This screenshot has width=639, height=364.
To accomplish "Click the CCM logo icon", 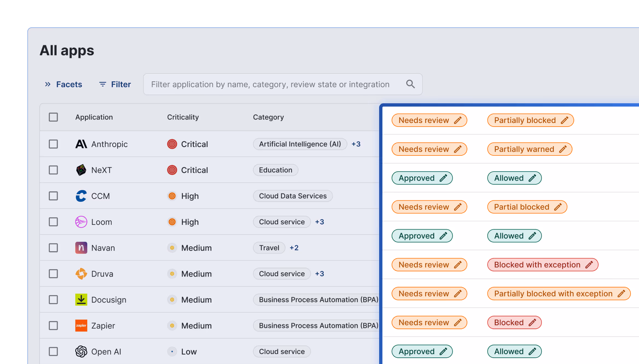I will tap(81, 196).
